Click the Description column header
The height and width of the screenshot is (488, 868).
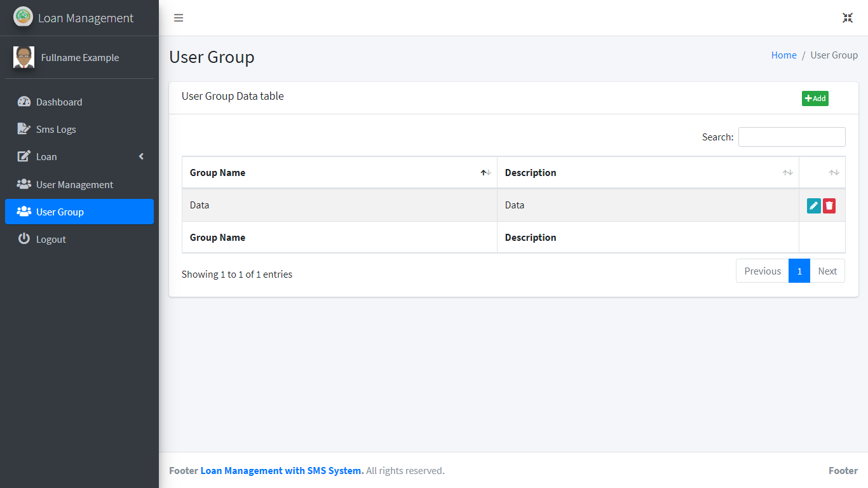click(x=648, y=173)
